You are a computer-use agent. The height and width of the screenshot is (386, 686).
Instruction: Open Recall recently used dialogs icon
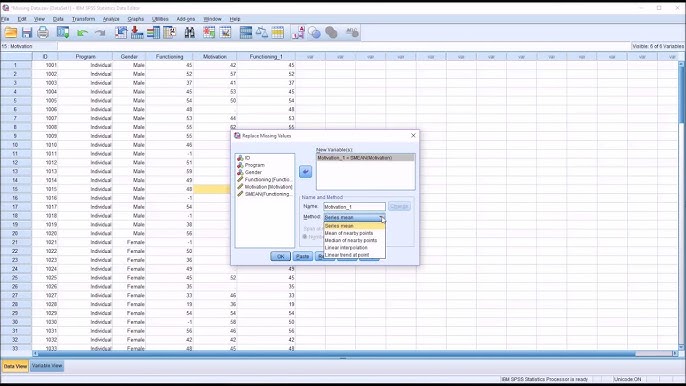tap(63, 32)
